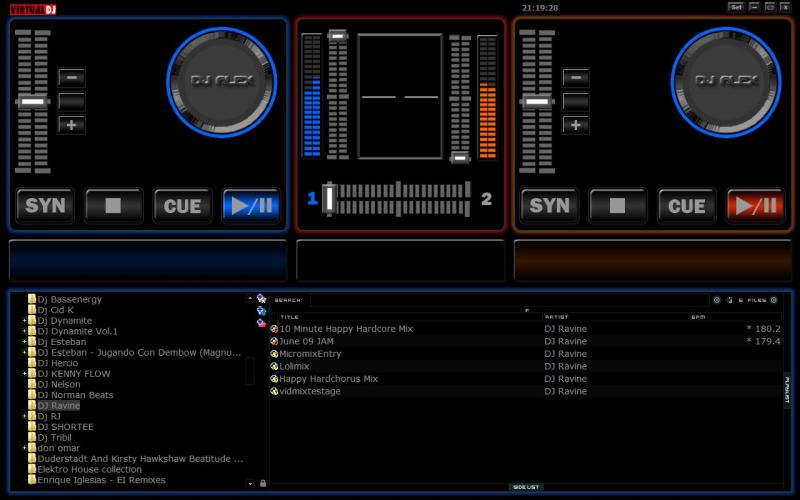Open the vertical Playlist tab

point(787,390)
